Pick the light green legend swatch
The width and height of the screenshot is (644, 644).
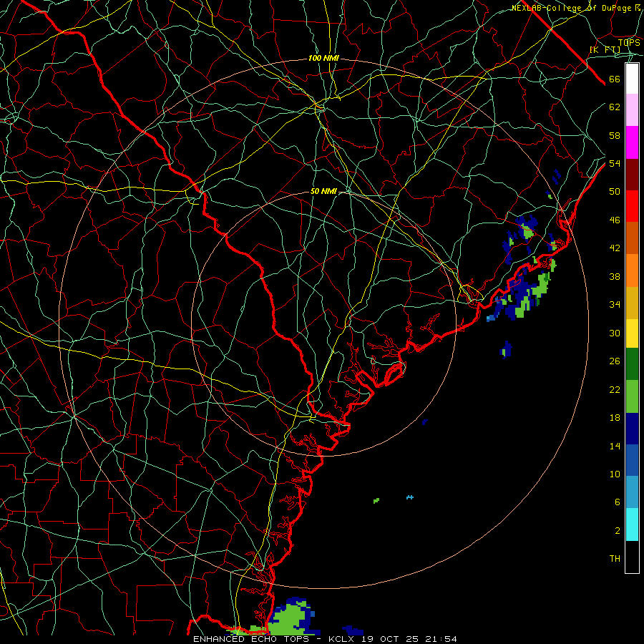point(632,396)
